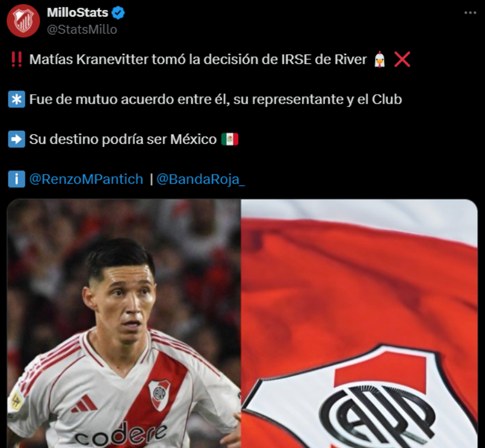
Task: Visit the @RenzoMPantich mention
Action: [86, 179]
